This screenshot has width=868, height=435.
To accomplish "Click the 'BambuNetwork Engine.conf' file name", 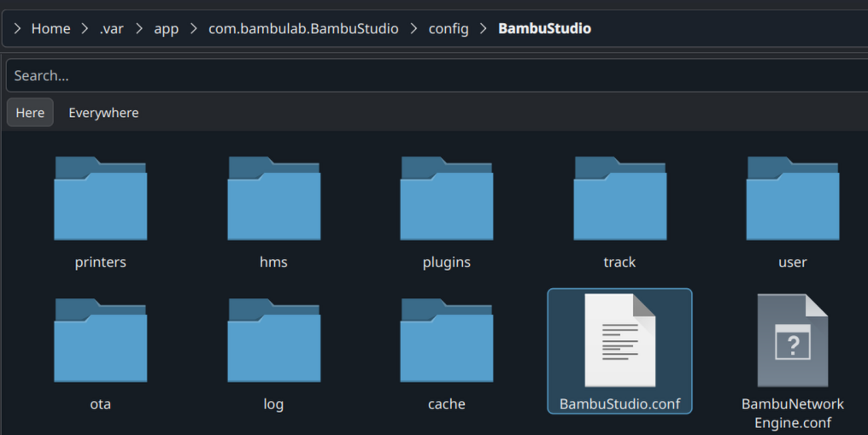I will [793, 414].
